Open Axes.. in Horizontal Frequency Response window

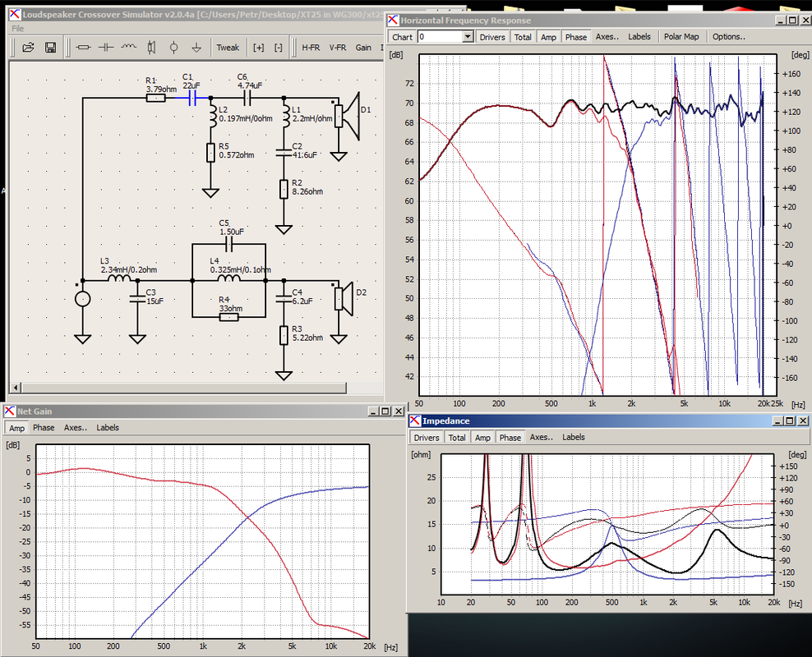click(607, 37)
